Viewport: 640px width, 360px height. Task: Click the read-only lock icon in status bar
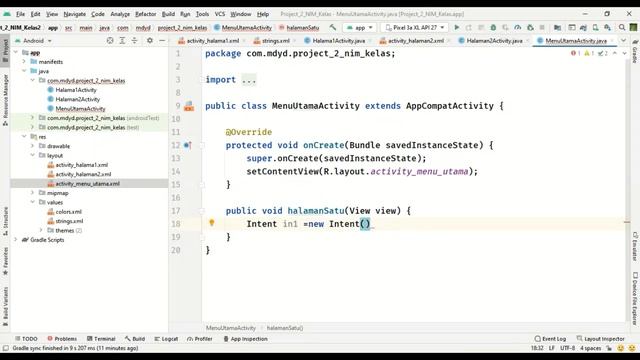[609, 348]
